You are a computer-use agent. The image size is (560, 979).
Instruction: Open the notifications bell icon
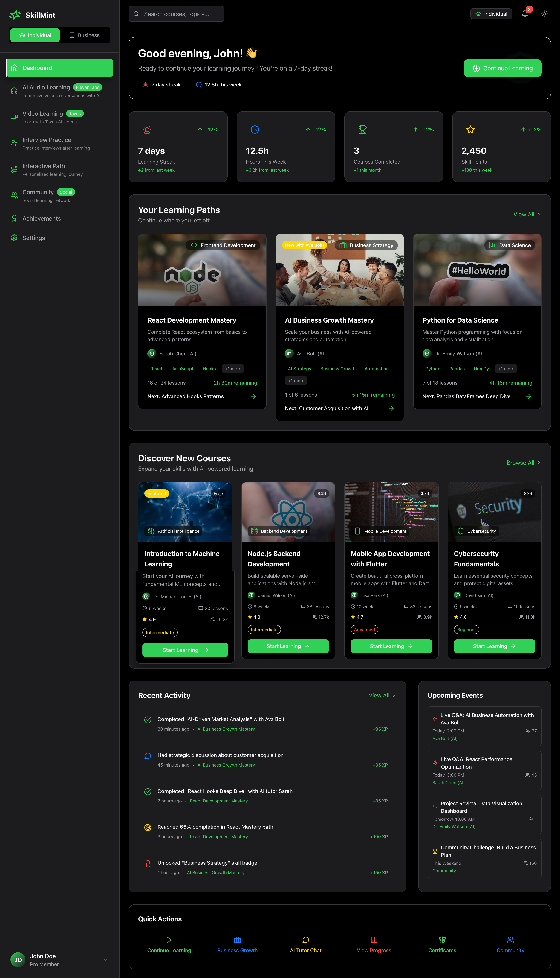[525, 14]
